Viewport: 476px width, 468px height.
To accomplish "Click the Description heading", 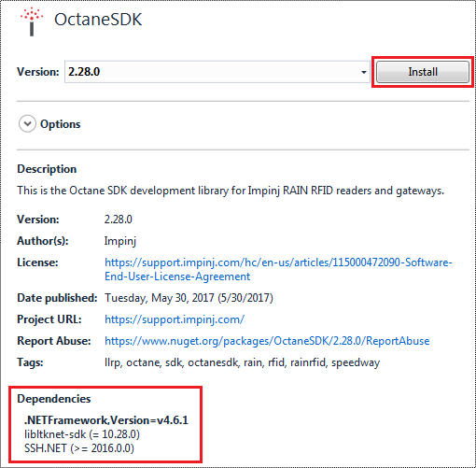I will pos(47,169).
